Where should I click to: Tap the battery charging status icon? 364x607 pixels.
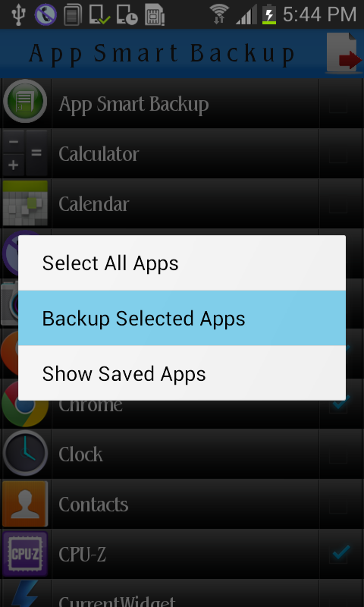pyautogui.click(x=269, y=14)
